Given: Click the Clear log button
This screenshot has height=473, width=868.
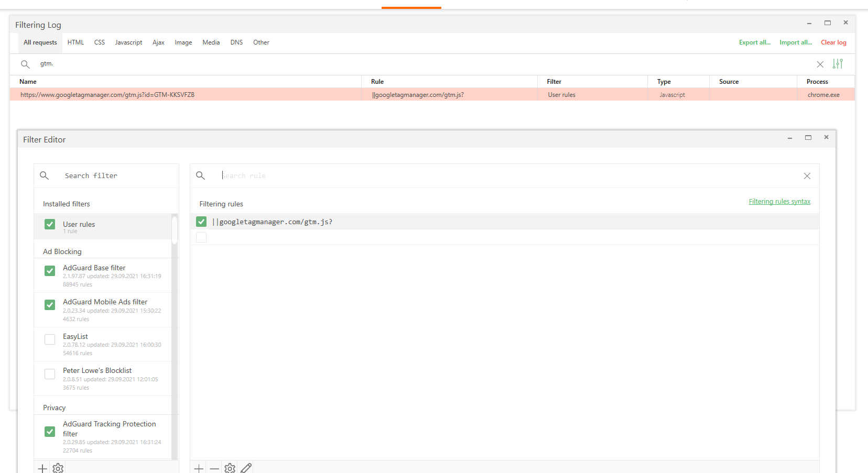Looking at the screenshot, I should point(833,42).
